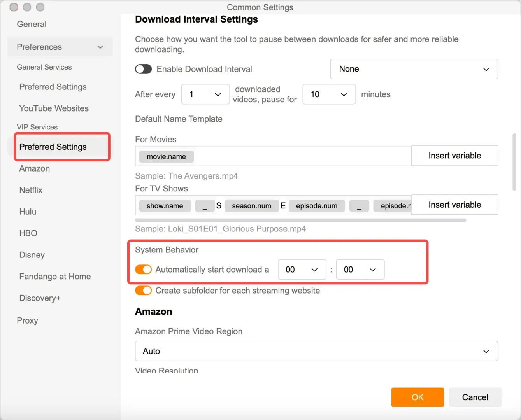Image resolution: width=521 pixels, height=420 pixels.
Task: Click the season.num variable tag
Action: point(252,206)
